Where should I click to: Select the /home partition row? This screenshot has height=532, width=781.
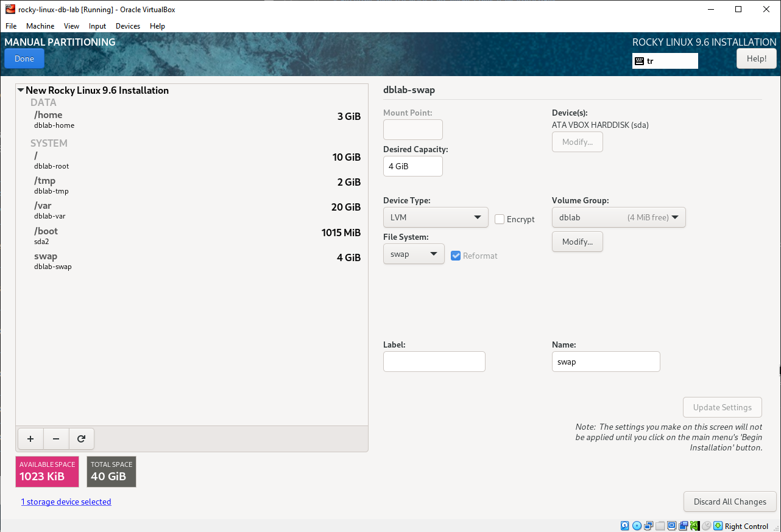(x=191, y=119)
